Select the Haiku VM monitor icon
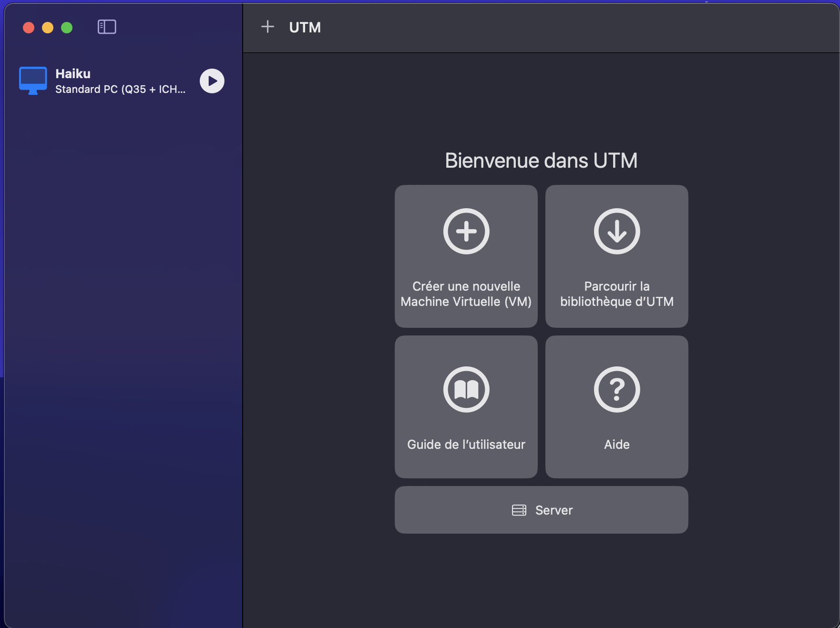Screen dimensions: 840x628 pos(33,81)
